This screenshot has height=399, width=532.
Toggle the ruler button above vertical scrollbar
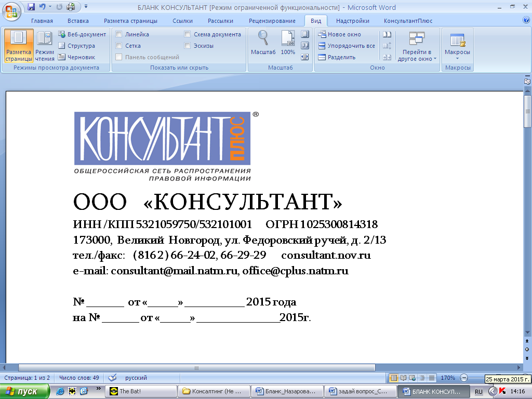point(527,82)
